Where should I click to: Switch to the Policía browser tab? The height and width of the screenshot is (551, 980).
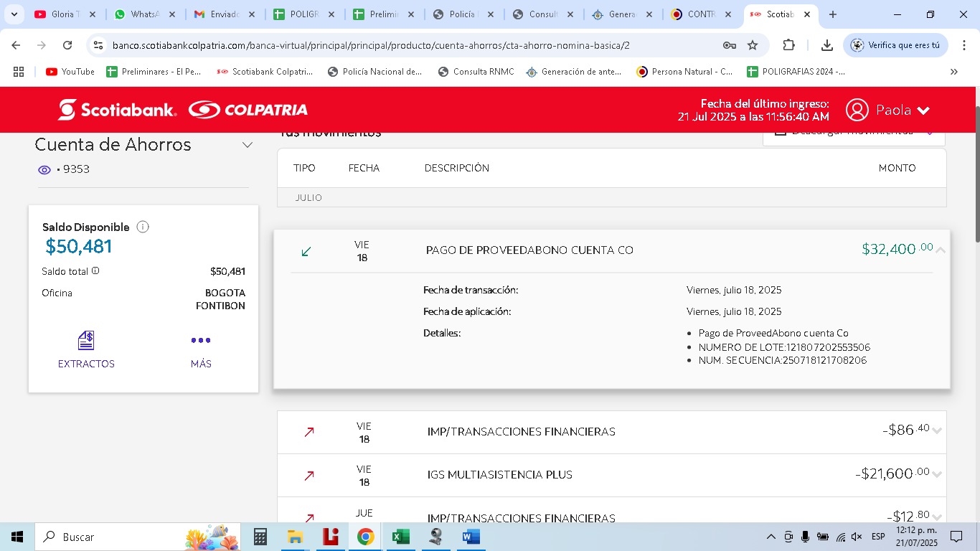[464, 14]
